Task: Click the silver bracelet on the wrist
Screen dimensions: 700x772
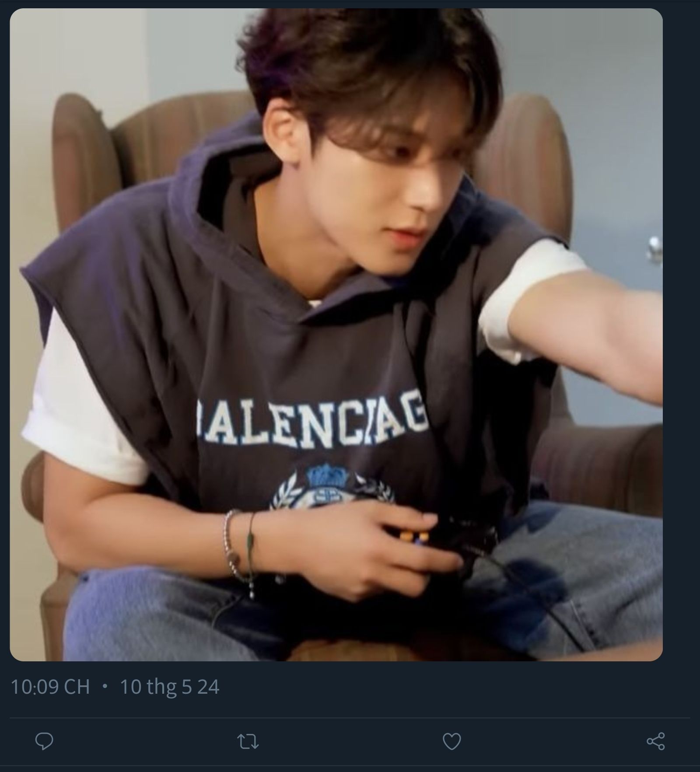Action: click(x=231, y=542)
